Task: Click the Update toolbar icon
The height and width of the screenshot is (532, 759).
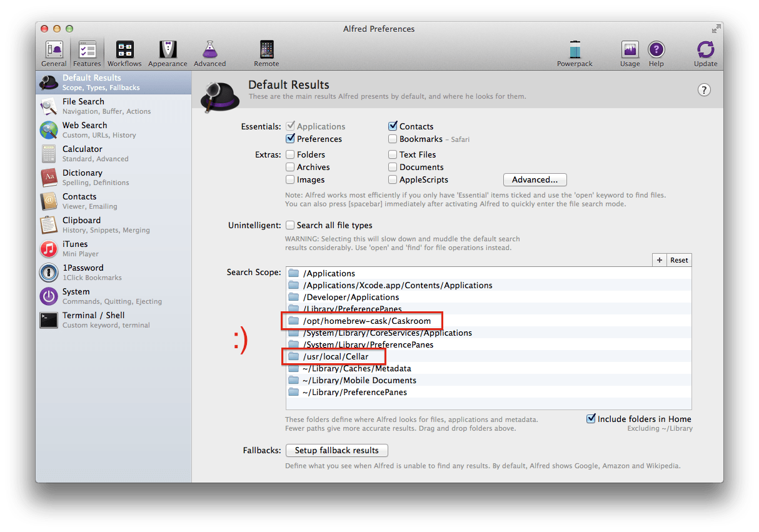Action: [x=705, y=54]
